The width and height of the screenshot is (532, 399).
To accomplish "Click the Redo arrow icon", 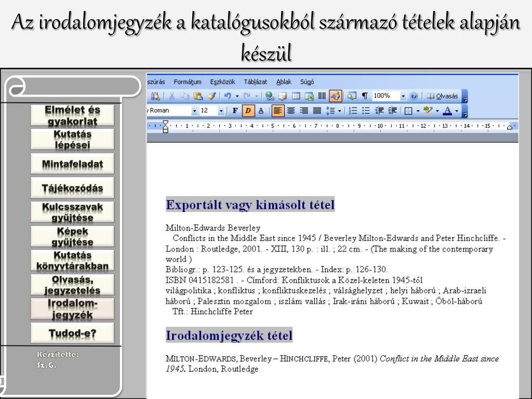I will coord(247,96).
